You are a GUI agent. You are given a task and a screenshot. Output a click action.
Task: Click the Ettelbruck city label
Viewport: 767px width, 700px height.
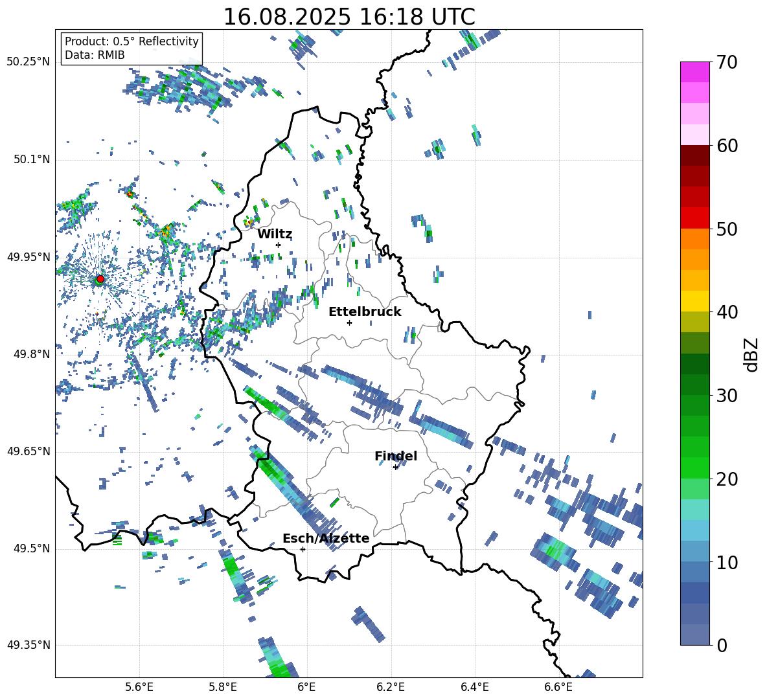365,312
